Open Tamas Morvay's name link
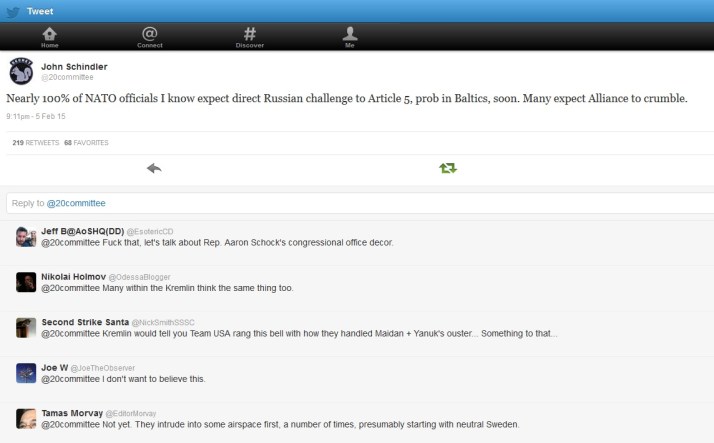Screen dimensions: 714x443 (71, 413)
